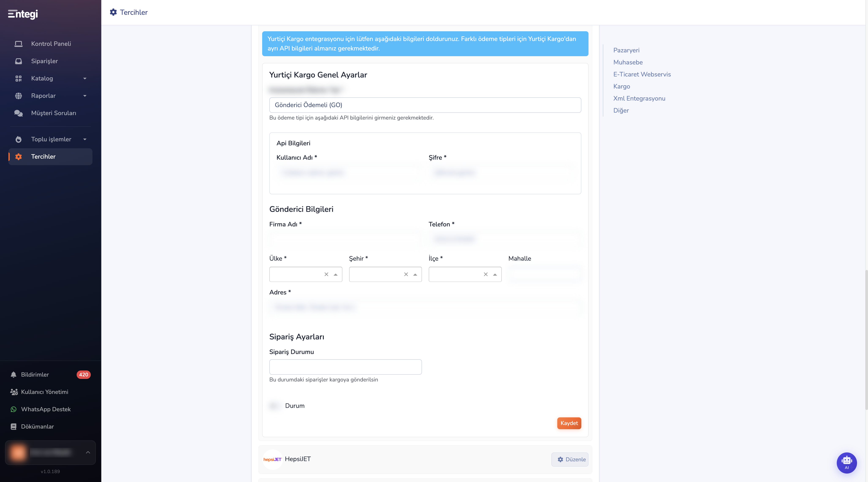Click the WhatsApp Destek icon
The width and height of the screenshot is (868, 482).
point(14,409)
